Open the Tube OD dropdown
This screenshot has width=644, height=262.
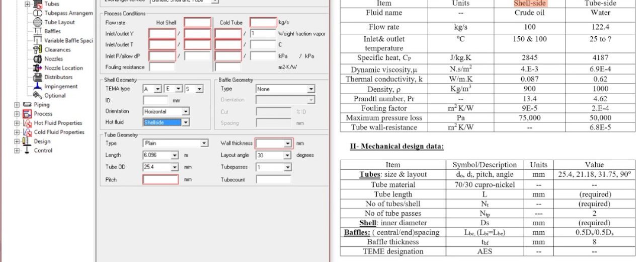[x=175, y=167]
